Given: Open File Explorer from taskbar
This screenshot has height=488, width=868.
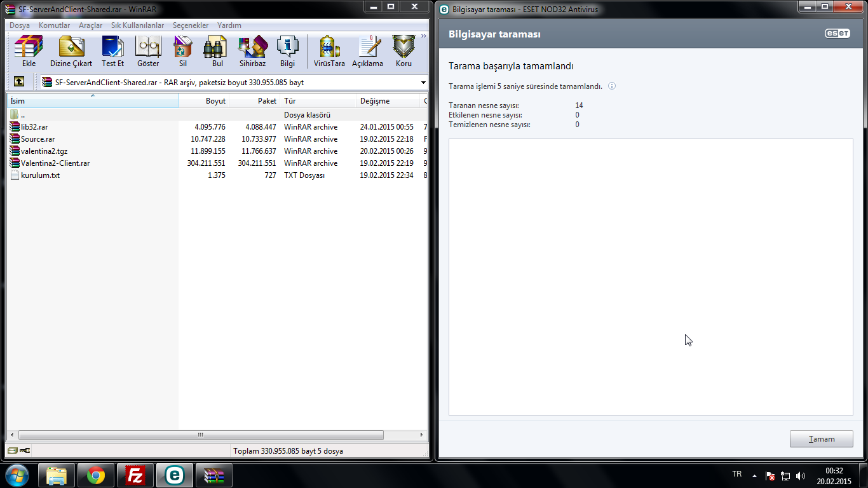Looking at the screenshot, I should point(57,475).
